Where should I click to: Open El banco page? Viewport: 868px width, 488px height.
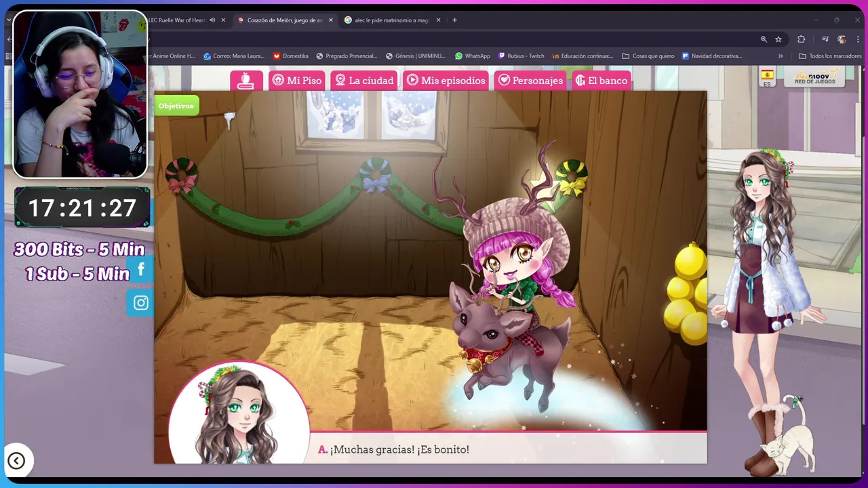[x=601, y=80]
